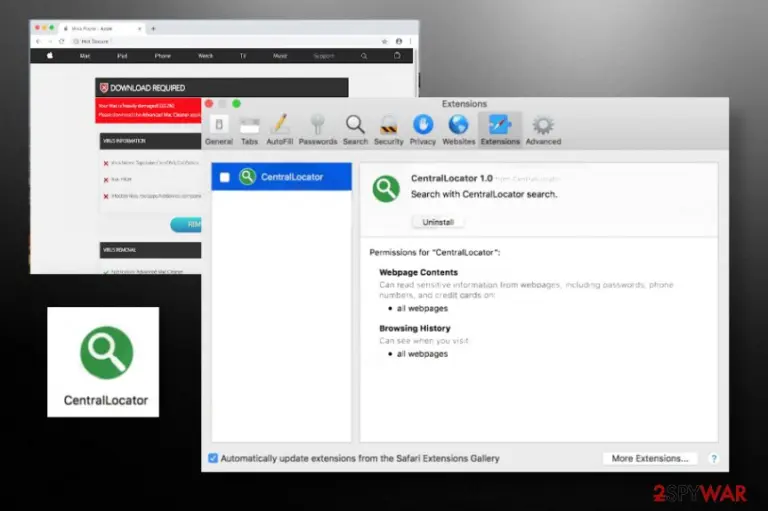Open the Tabs preferences pane
768x511 pixels.
tap(249, 130)
